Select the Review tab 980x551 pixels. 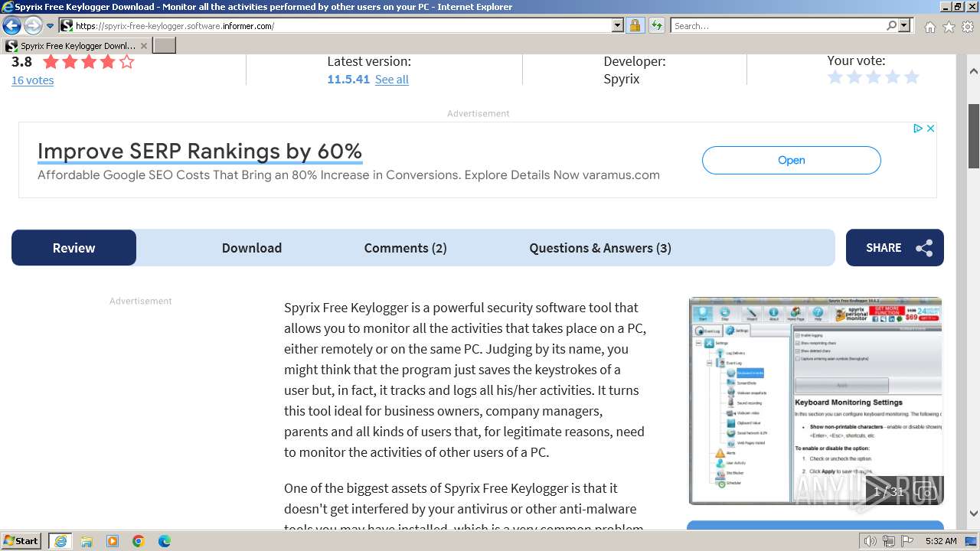[73, 247]
